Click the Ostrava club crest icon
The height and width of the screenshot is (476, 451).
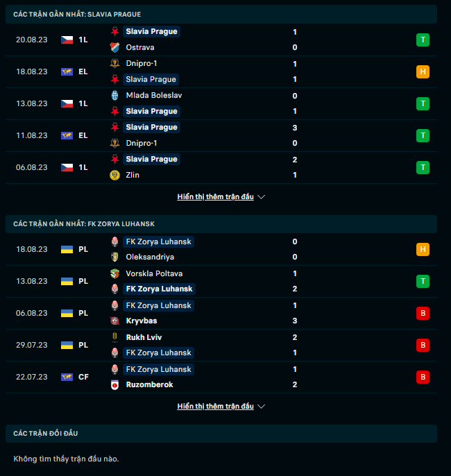pos(114,47)
